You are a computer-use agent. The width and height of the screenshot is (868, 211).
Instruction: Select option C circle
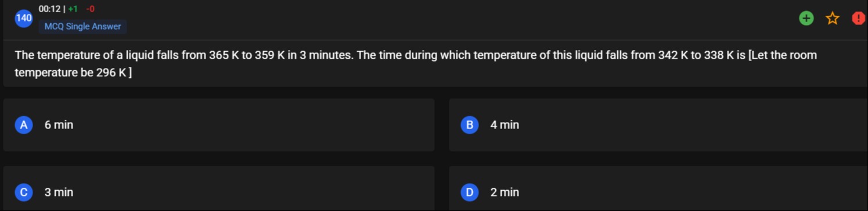pyautogui.click(x=24, y=192)
